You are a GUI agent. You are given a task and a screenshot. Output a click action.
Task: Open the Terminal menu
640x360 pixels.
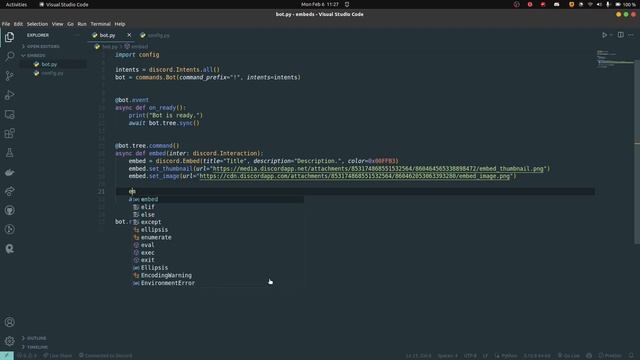100,24
